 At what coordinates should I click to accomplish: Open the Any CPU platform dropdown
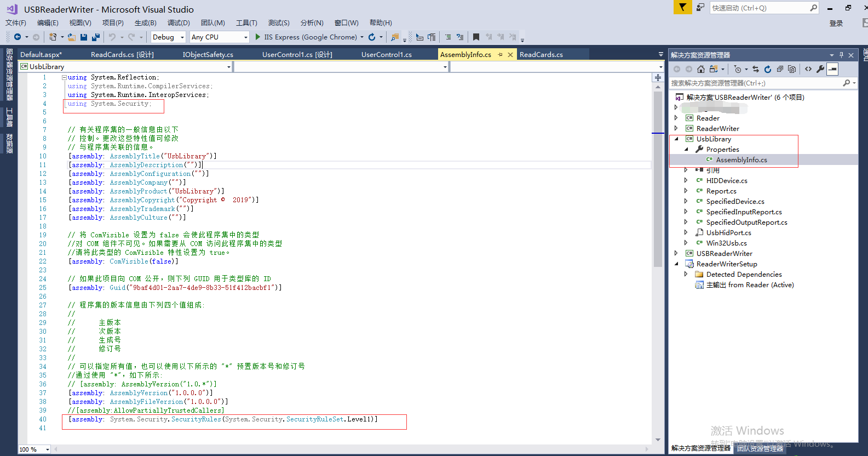(x=245, y=37)
